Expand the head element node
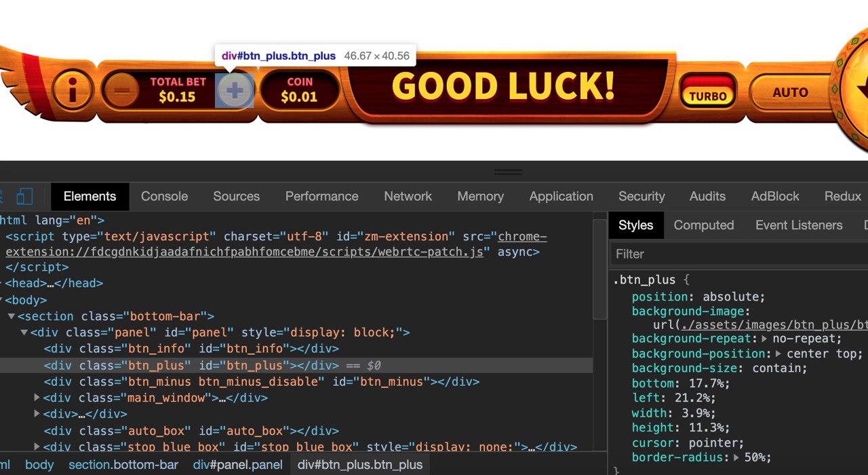Viewport: 868px width, 475px height. [x=1, y=284]
